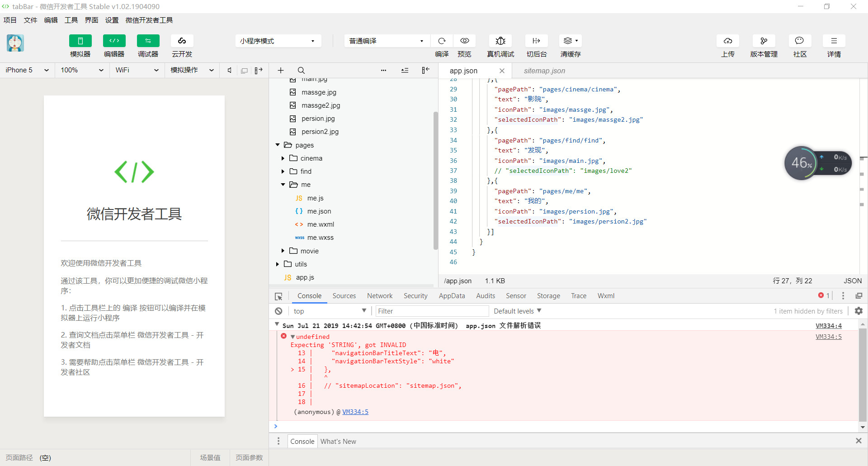The width and height of the screenshot is (868, 466).
Task: Mute the simulator sound icon
Action: [x=230, y=70]
